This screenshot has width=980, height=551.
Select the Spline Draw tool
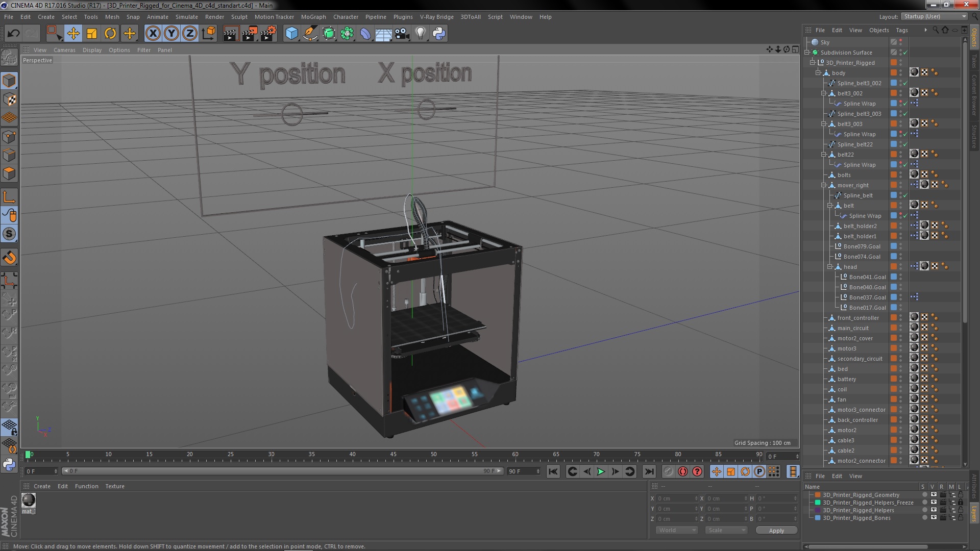pyautogui.click(x=310, y=32)
